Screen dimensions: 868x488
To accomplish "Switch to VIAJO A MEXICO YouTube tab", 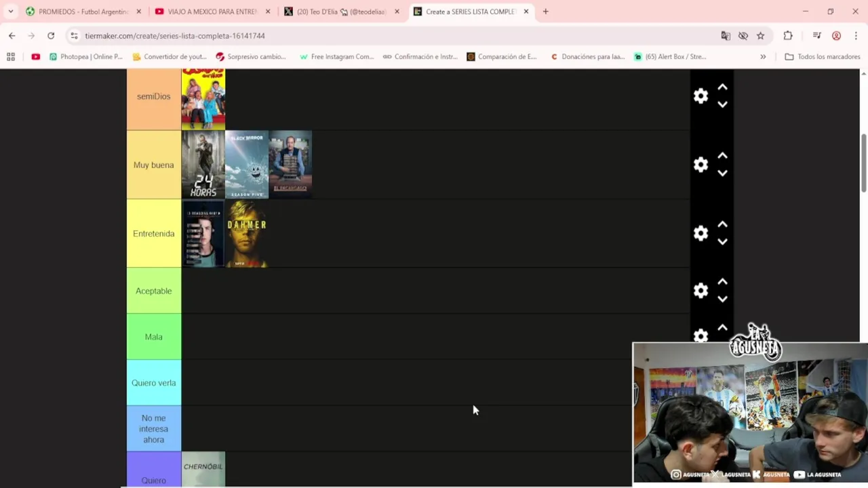I will [212, 12].
